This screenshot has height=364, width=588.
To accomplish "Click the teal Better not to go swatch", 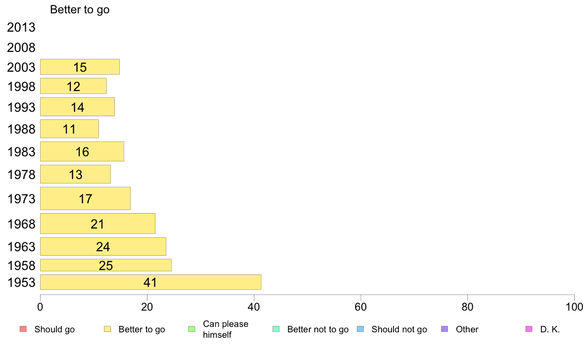I will 276,329.
